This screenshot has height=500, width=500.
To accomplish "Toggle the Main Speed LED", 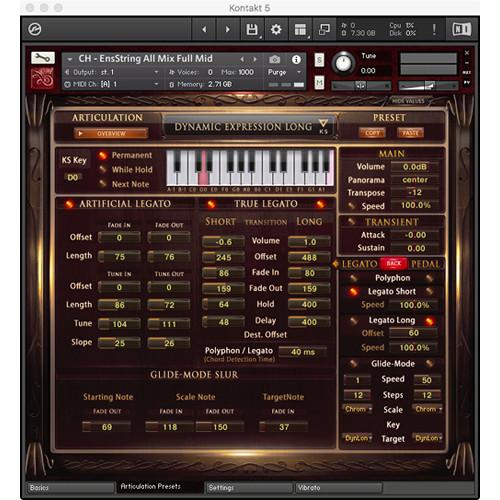I will tap(351, 206).
